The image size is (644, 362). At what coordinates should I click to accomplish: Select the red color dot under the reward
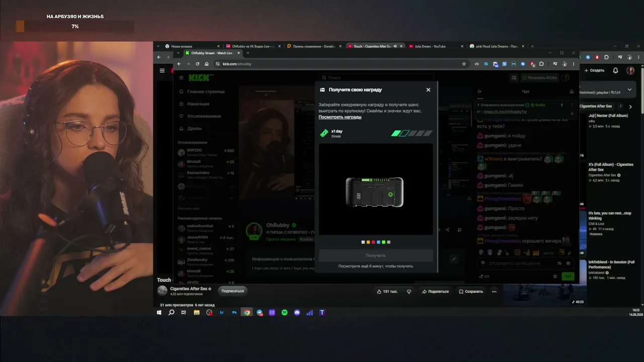(x=373, y=242)
